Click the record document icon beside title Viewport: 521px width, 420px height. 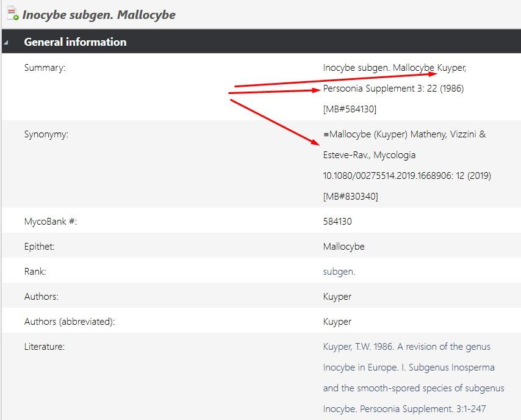click(x=13, y=13)
